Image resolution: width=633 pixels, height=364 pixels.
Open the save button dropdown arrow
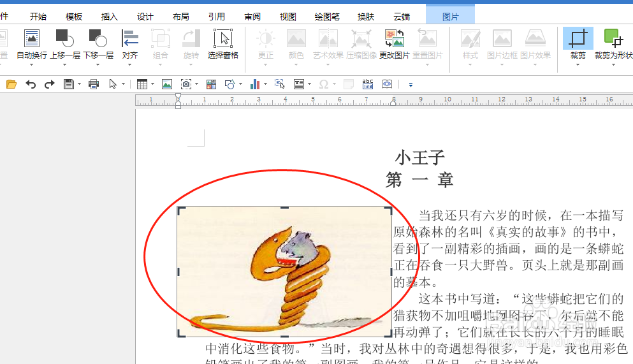pyautogui.click(x=79, y=84)
